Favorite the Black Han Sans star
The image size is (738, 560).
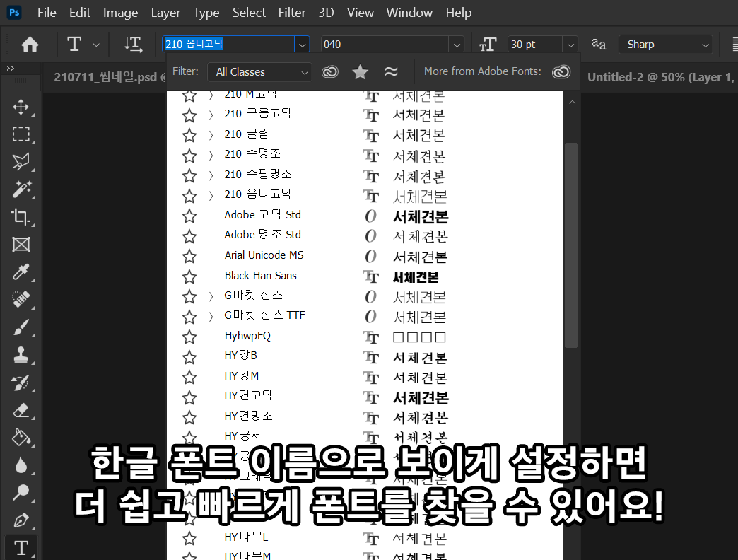coord(189,276)
